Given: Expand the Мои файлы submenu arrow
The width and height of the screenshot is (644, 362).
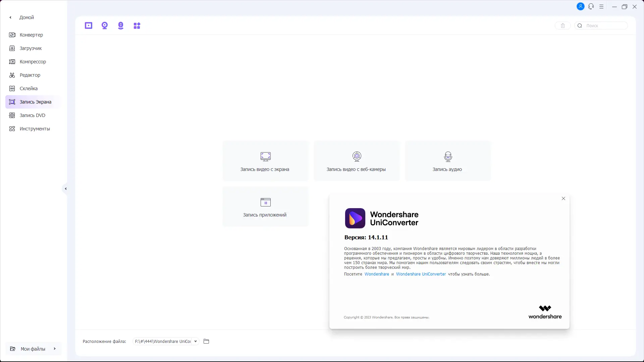Looking at the screenshot, I should pos(55,349).
